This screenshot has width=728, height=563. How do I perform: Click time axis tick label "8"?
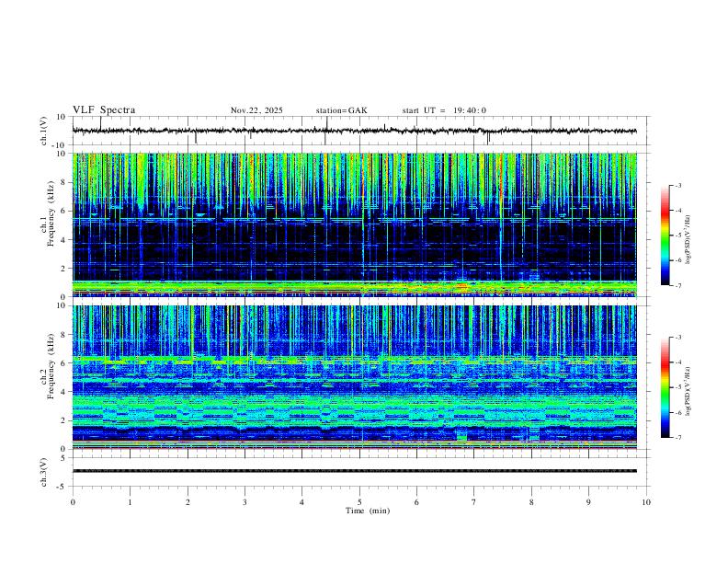click(x=531, y=502)
